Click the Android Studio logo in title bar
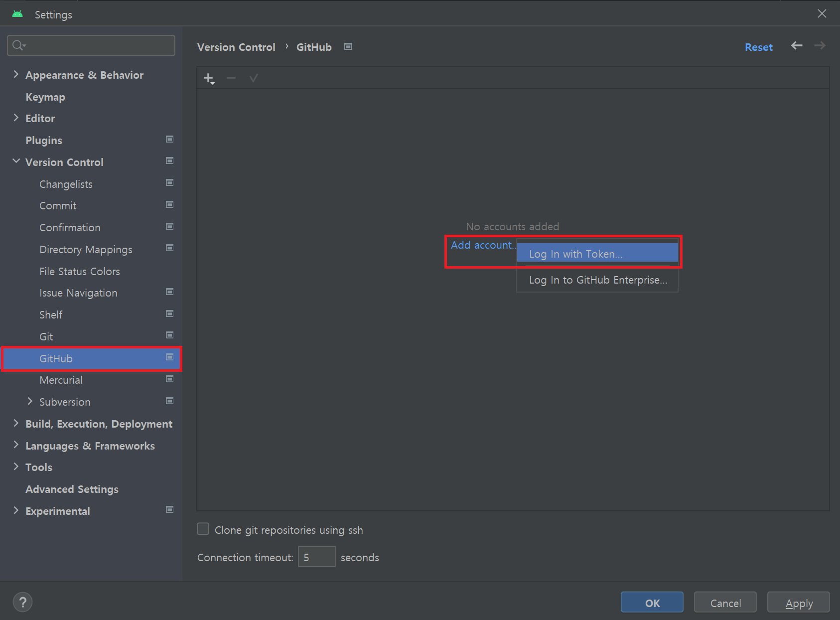 (x=17, y=14)
